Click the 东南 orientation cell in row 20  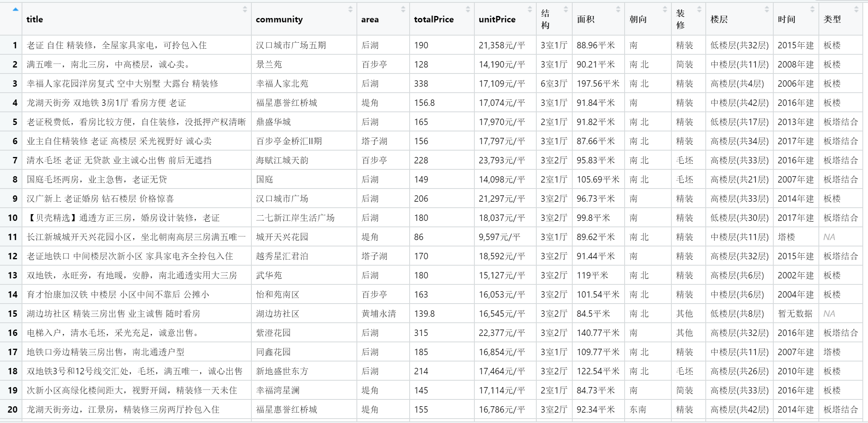pos(638,409)
